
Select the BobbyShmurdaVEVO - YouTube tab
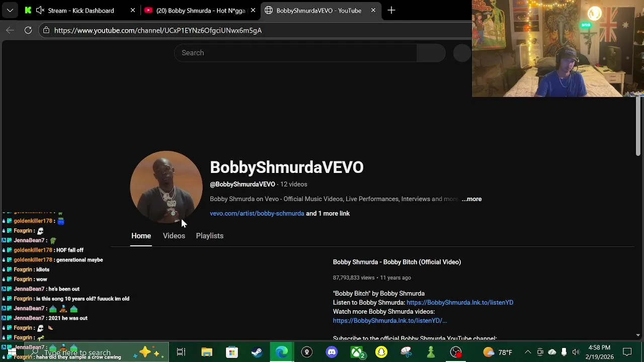320,10
